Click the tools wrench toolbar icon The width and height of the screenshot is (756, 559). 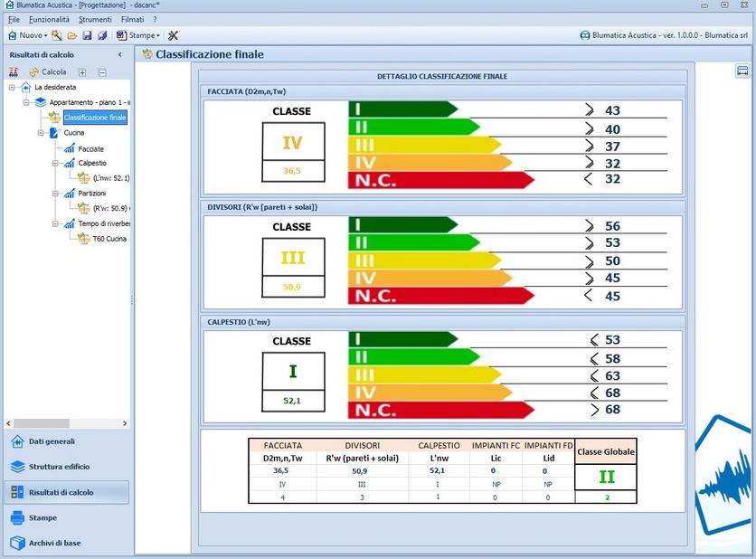coord(173,35)
